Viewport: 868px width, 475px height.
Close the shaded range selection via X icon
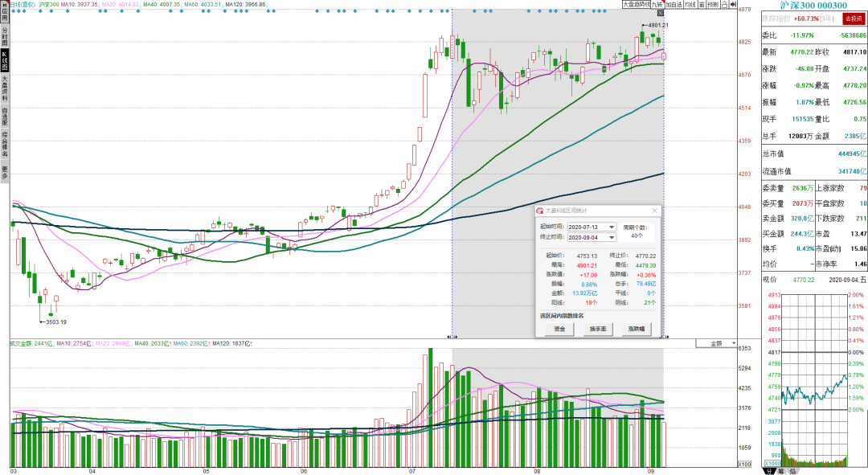point(661,14)
